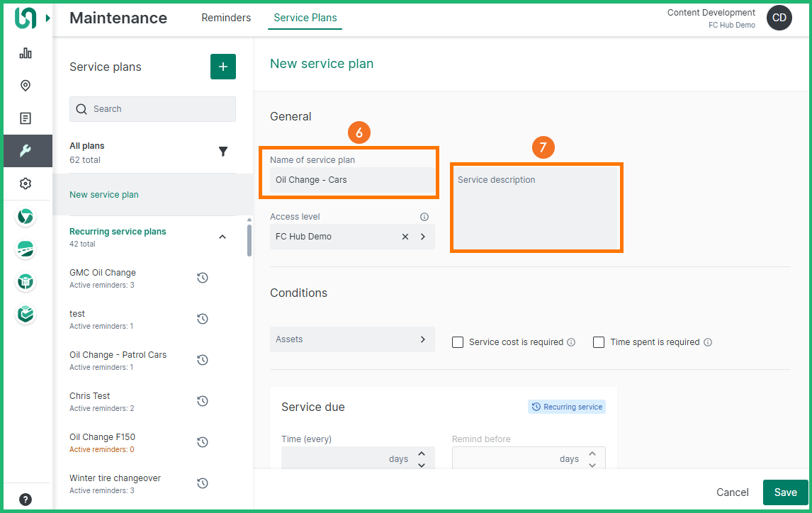Viewport: 812px width, 513px height.
Task: Click the green plus add plan button
Action: pos(223,67)
